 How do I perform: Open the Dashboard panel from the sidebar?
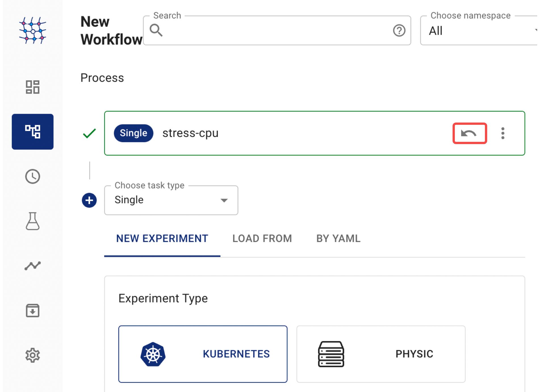tap(32, 87)
